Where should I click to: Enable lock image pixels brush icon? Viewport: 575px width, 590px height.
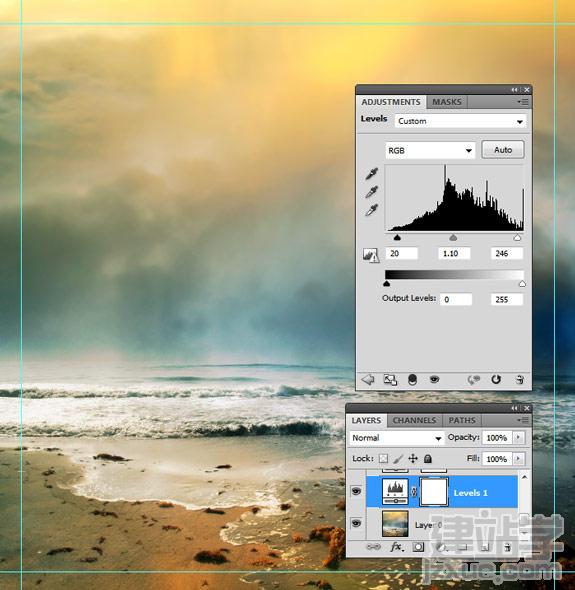pos(398,459)
